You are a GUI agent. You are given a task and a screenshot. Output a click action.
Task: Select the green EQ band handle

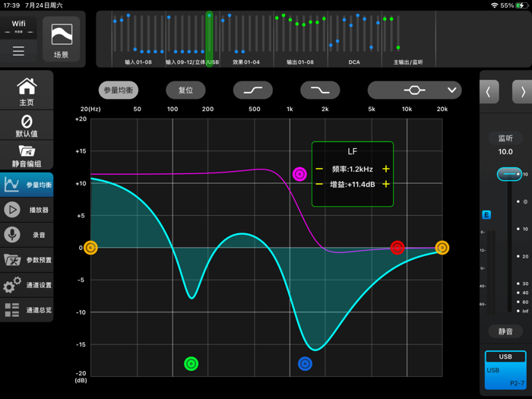(x=191, y=364)
